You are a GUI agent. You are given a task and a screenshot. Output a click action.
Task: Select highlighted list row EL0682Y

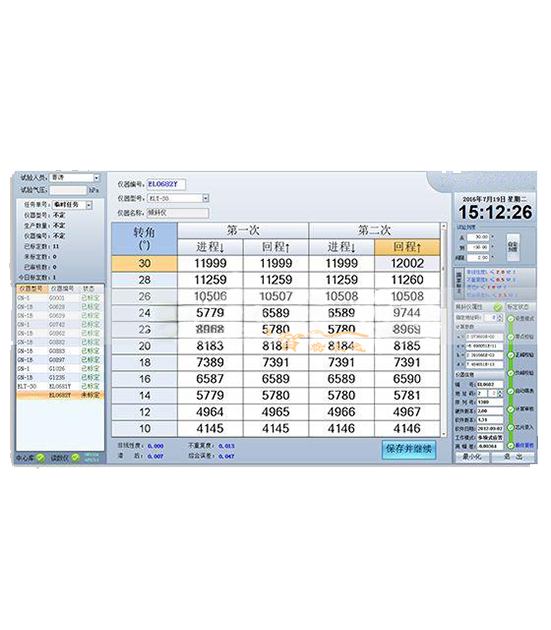pos(60,395)
